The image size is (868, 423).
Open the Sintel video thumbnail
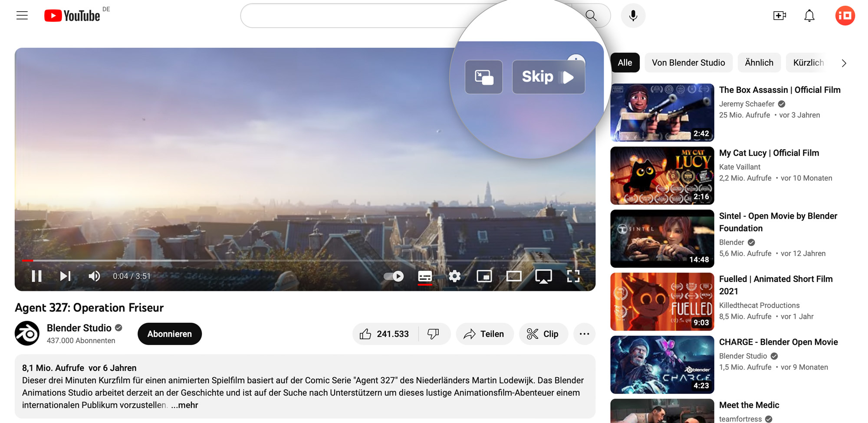coord(662,239)
